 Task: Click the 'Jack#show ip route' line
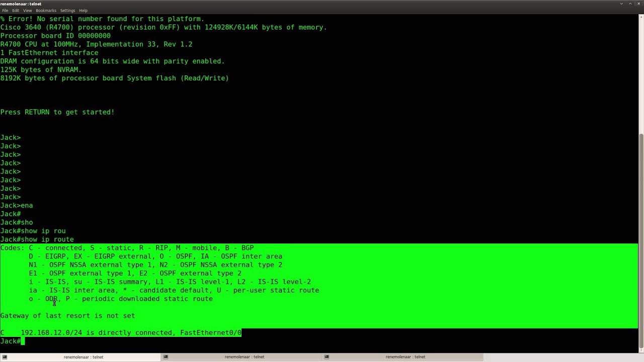pos(37,239)
